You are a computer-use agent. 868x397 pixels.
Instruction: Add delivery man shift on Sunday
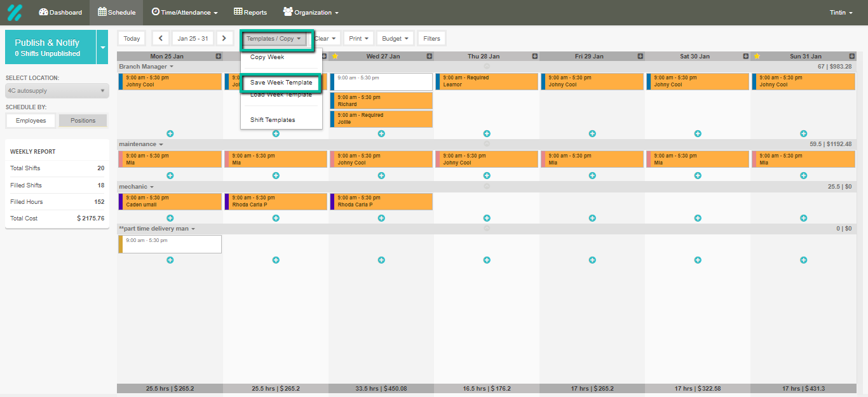coord(803,260)
